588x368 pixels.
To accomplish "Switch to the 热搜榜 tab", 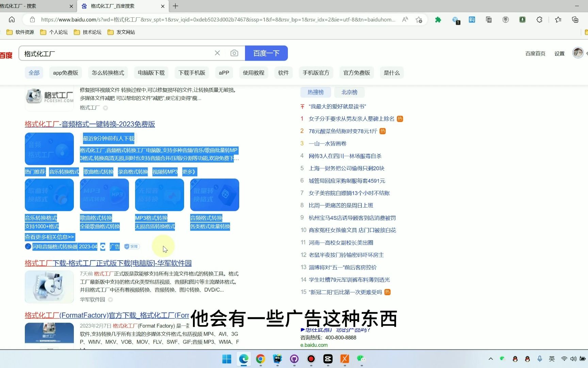I will click(316, 92).
